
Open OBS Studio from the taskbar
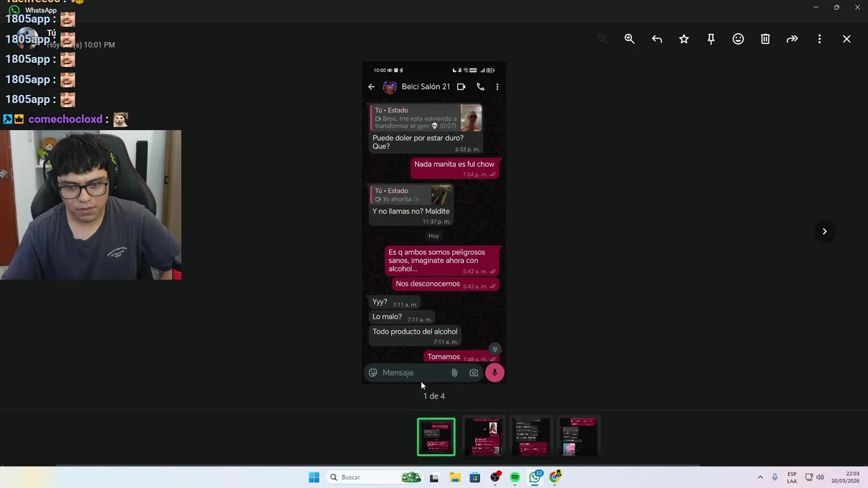click(495, 477)
